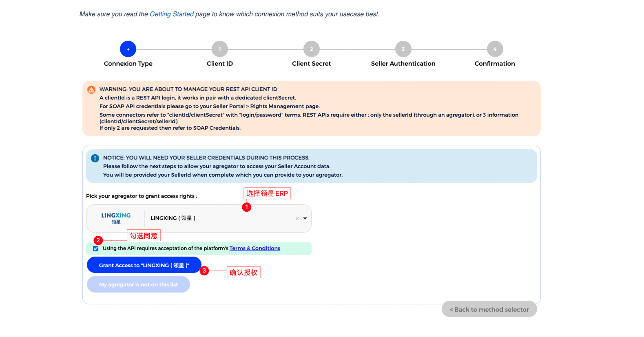This screenshot has height=337, width=644.
Task: Click the Confirmation step label
Action: coord(495,64)
